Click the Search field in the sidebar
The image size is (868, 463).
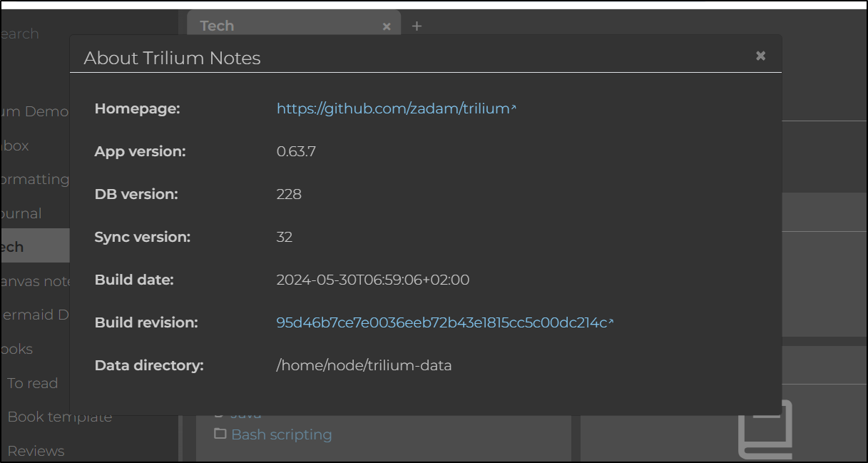[20, 34]
